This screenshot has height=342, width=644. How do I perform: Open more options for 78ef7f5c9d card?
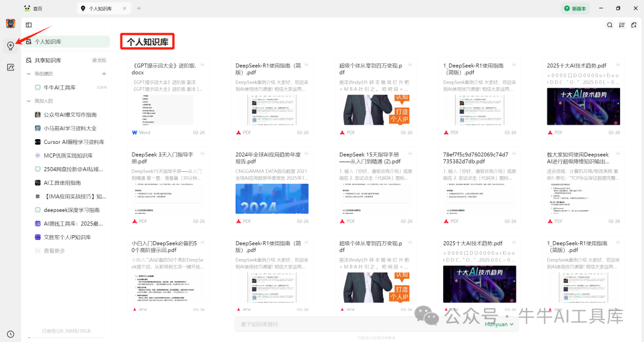(514, 154)
